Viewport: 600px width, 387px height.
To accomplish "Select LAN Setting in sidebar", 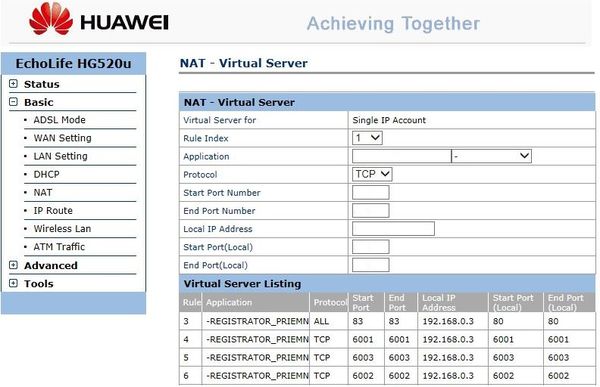I will [x=60, y=156].
